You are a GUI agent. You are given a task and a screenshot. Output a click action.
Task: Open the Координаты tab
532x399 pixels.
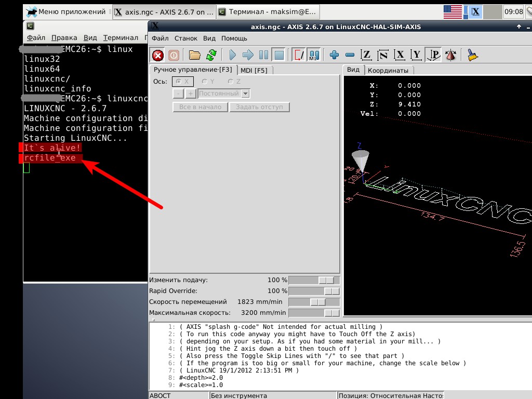coord(388,70)
